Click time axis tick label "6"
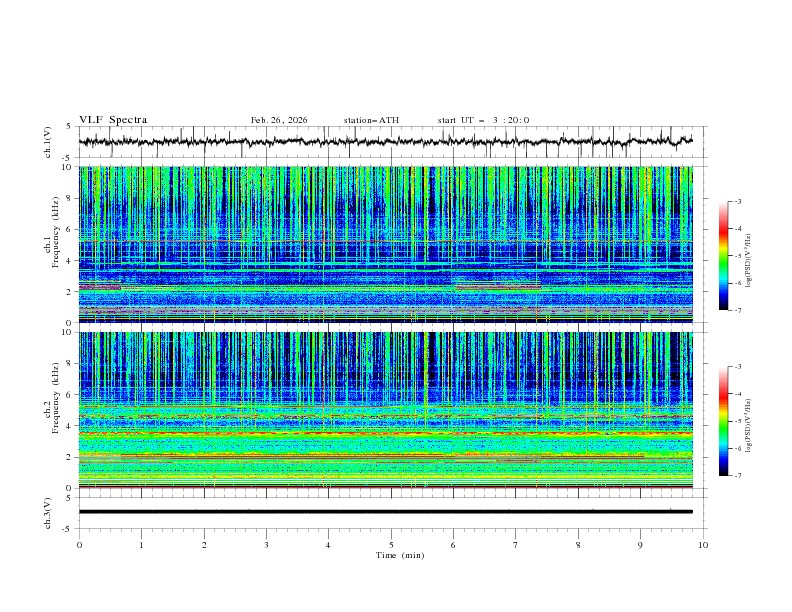792x612 pixels. [x=454, y=545]
